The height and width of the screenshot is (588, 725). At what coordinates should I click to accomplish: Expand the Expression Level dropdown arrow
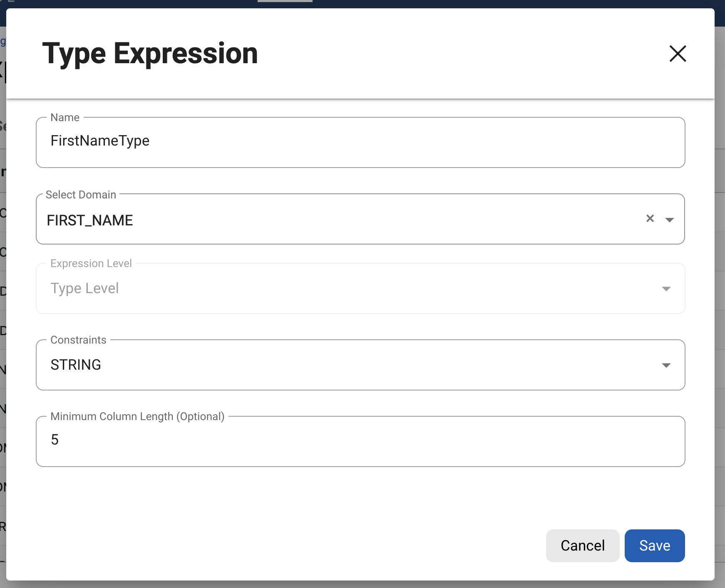[666, 289]
